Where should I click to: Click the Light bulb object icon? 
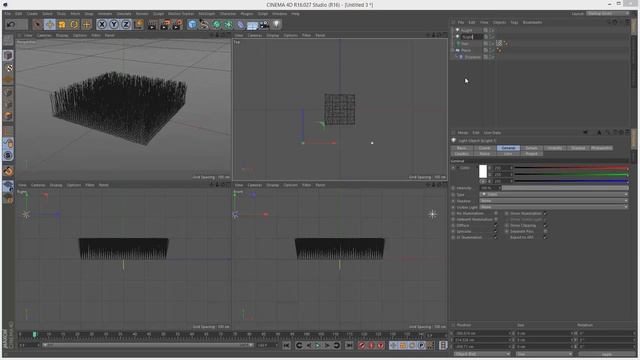[276, 24]
